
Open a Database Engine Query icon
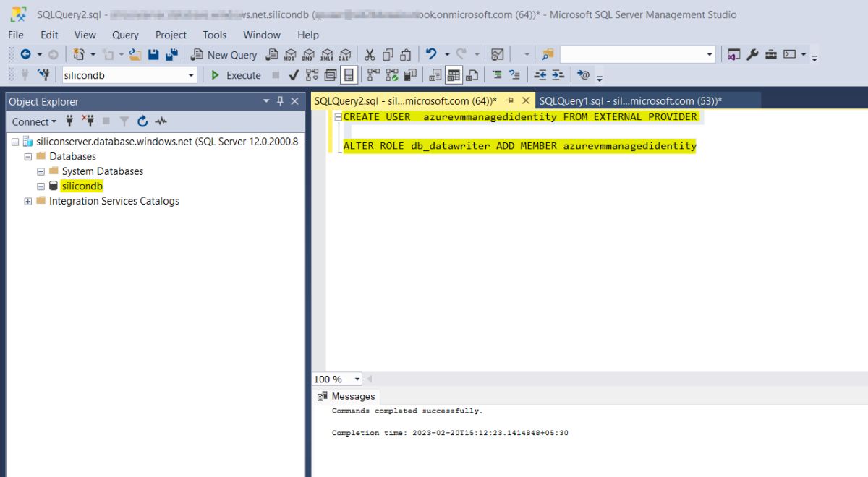[272, 54]
